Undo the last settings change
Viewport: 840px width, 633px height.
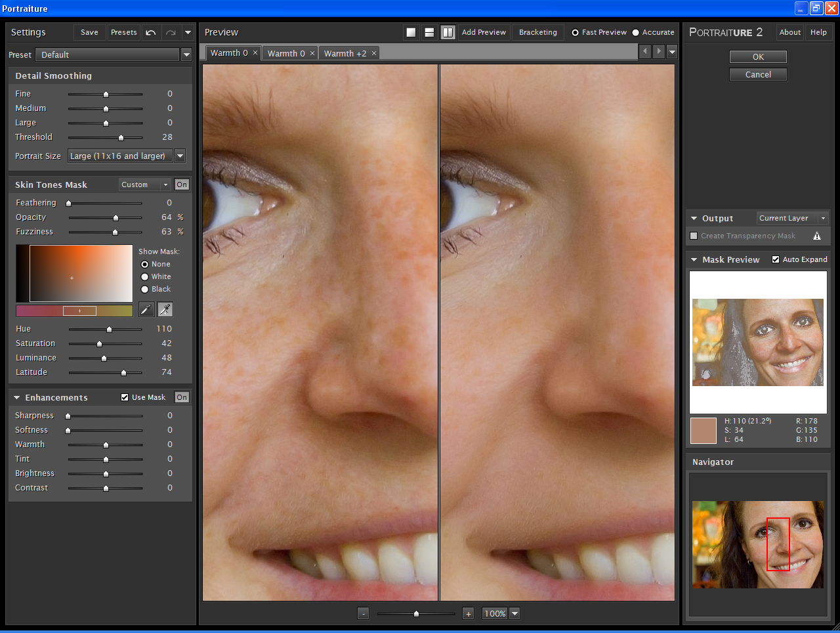coord(152,32)
